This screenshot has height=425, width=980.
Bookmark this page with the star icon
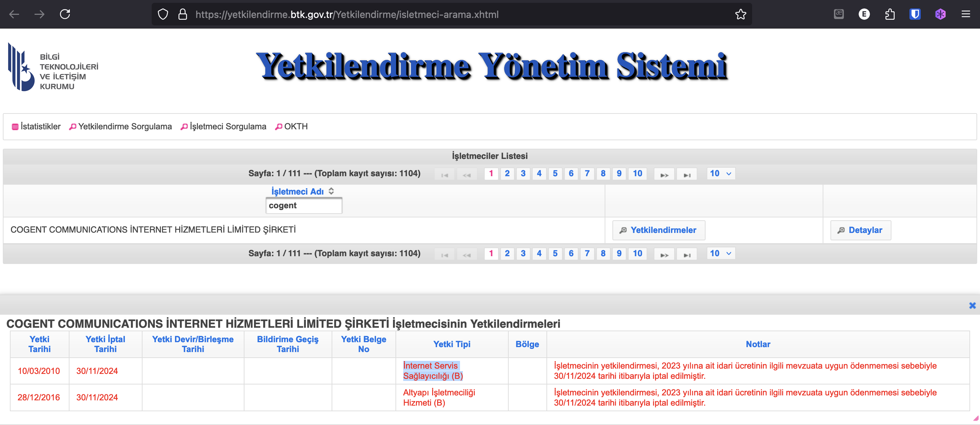point(740,14)
